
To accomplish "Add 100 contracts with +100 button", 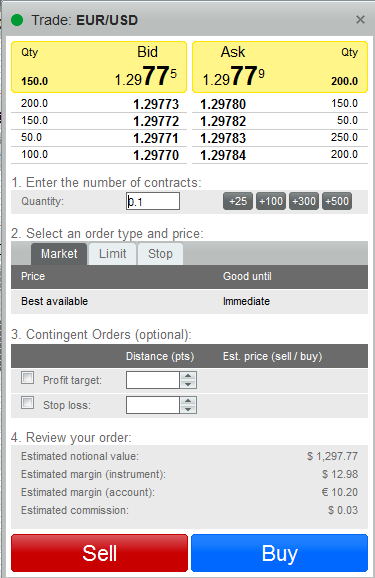I will 271,201.
